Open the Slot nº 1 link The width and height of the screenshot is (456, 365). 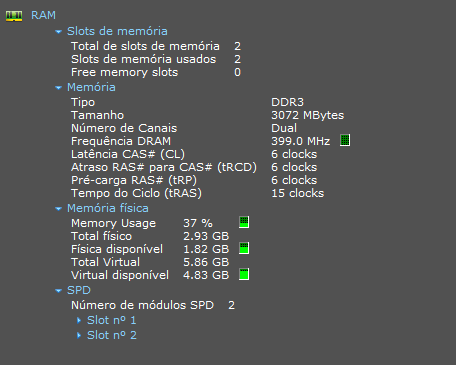(111, 320)
